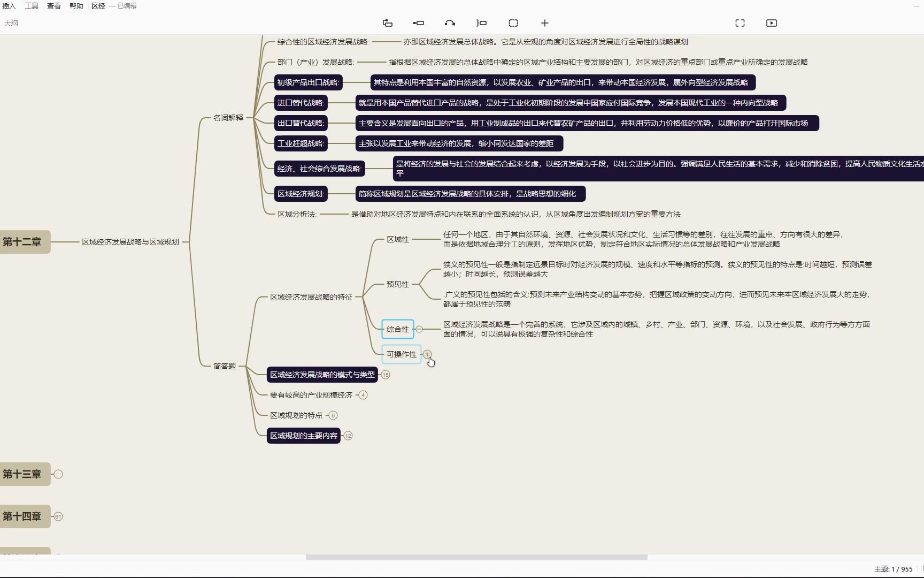The height and width of the screenshot is (578, 924).
Task: Switch to the 大纲 outline view
Action: click(11, 23)
